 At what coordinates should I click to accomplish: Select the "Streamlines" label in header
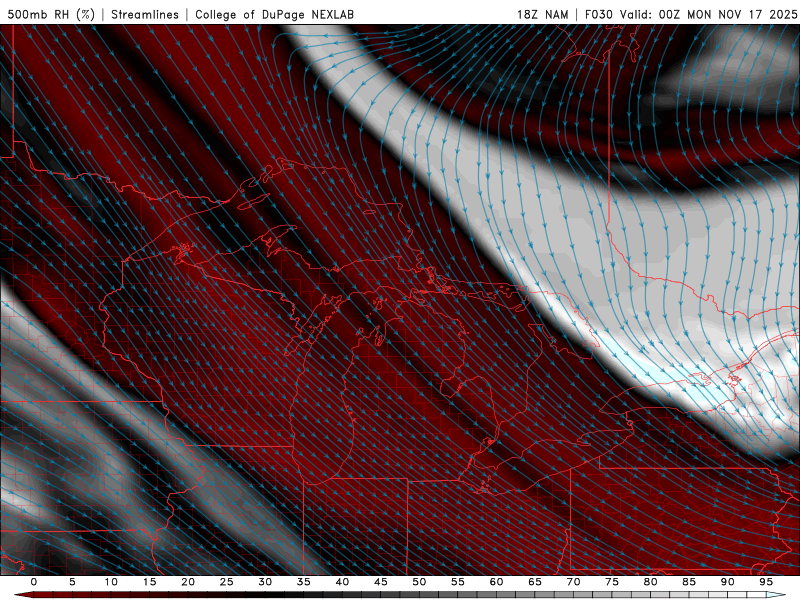tap(145, 14)
